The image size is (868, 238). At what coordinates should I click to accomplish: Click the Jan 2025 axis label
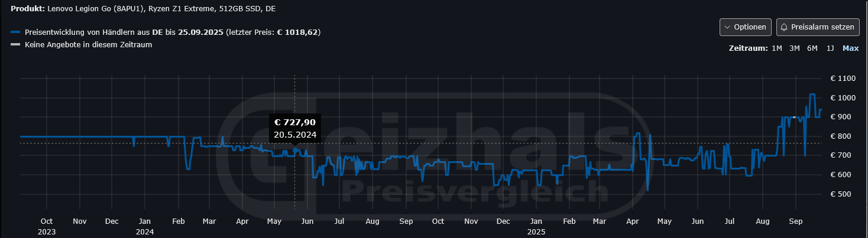[x=537, y=226]
